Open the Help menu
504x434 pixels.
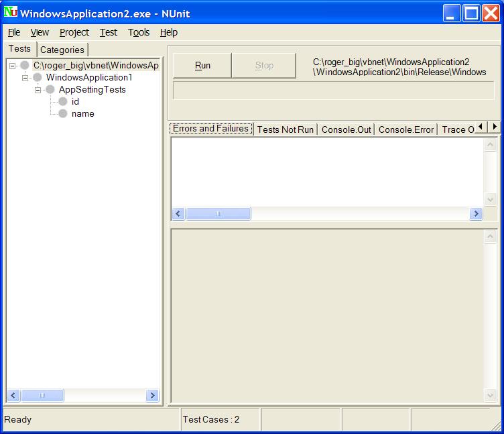[169, 32]
